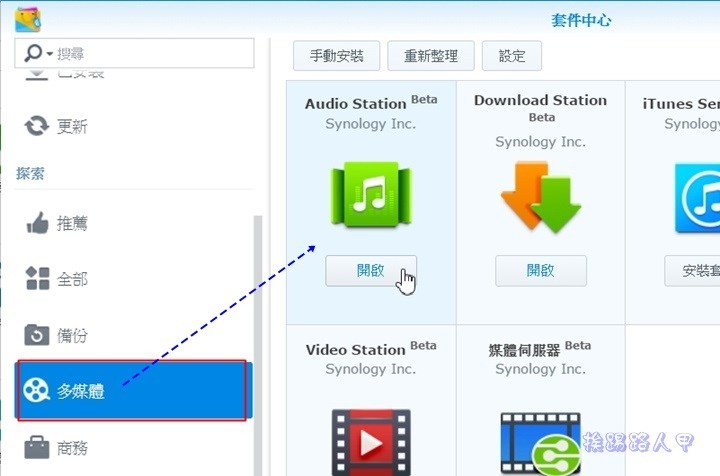Click the 媒體伺服器 title text
Image resolution: width=720 pixels, height=476 pixels.
(x=524, y=351)
